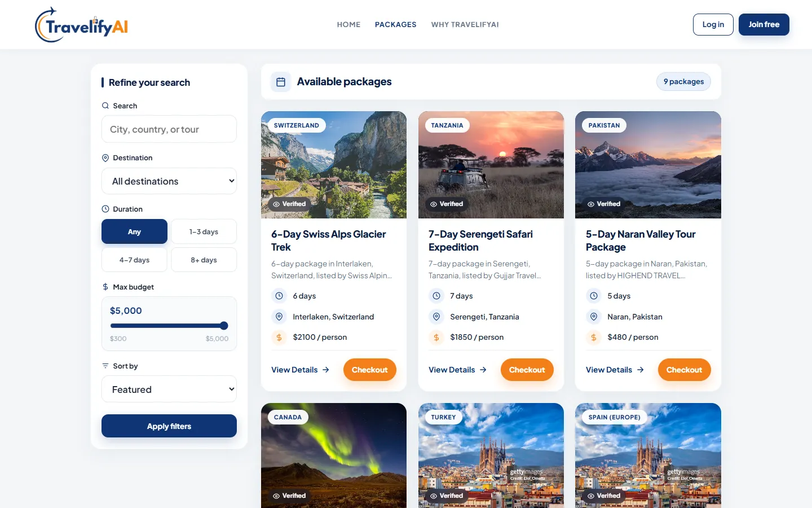Open the All destinations dropdown

point(169,181)
